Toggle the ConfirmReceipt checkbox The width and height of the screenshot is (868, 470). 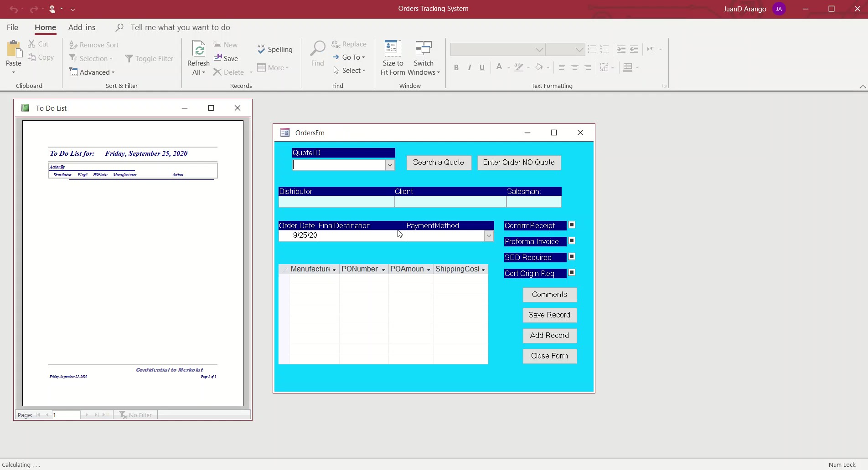tap(572, 225)
